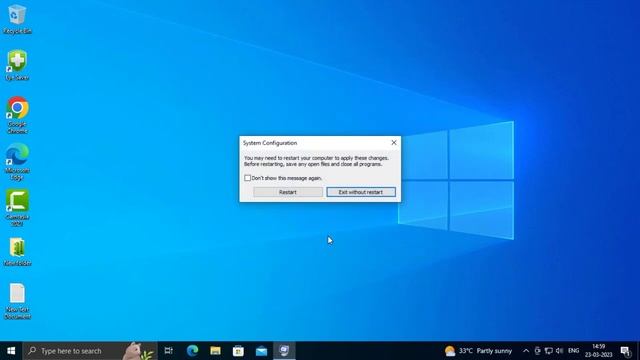Select the Recycle Bin desktop icon
Screen dimensions: 640x360
click(17, 19)
